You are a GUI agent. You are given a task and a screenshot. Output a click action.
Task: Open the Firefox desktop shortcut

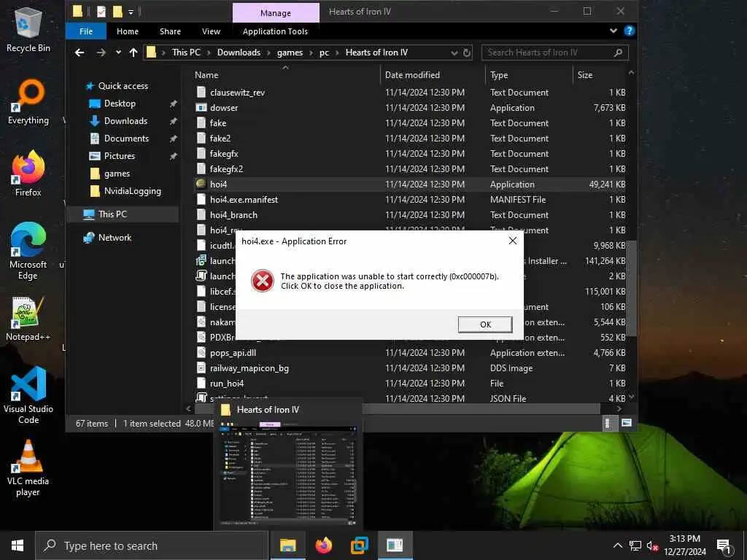click(x=28, y=174)
